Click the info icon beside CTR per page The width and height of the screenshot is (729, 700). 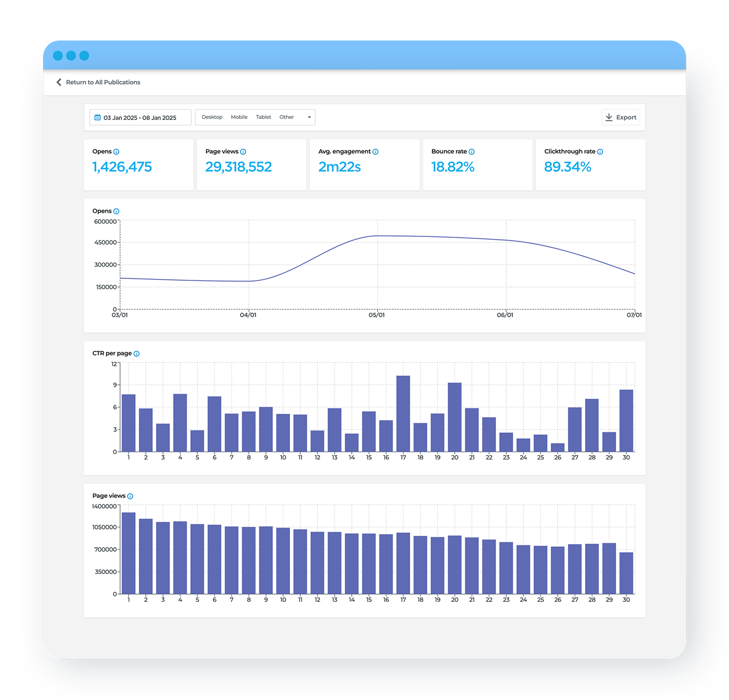point(137,353)
